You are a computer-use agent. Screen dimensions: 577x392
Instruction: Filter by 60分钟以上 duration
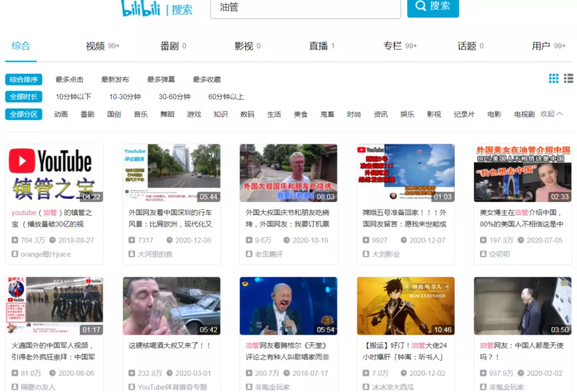[226, 97]
